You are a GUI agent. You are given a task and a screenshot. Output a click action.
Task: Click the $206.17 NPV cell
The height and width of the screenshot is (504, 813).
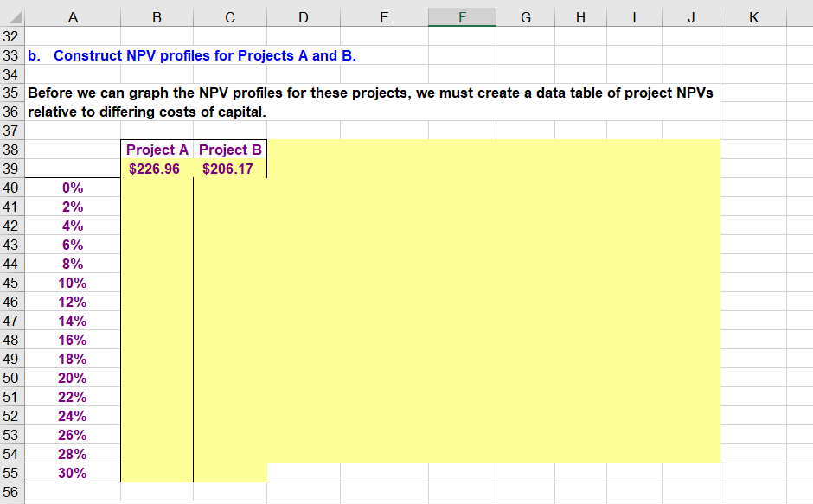(229, 169)
